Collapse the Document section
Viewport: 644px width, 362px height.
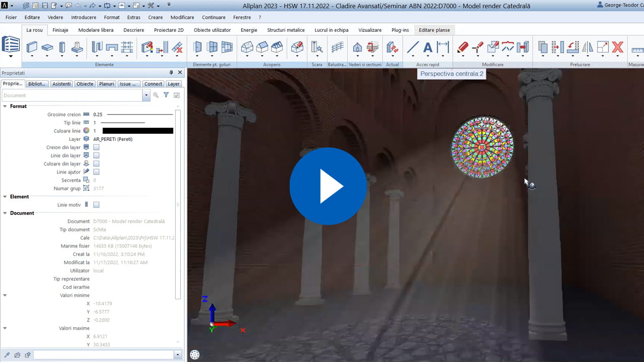tap(5, 213)
